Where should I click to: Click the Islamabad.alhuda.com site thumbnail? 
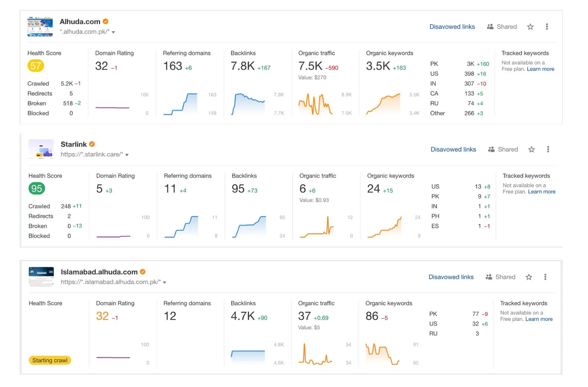pos(41,277)
